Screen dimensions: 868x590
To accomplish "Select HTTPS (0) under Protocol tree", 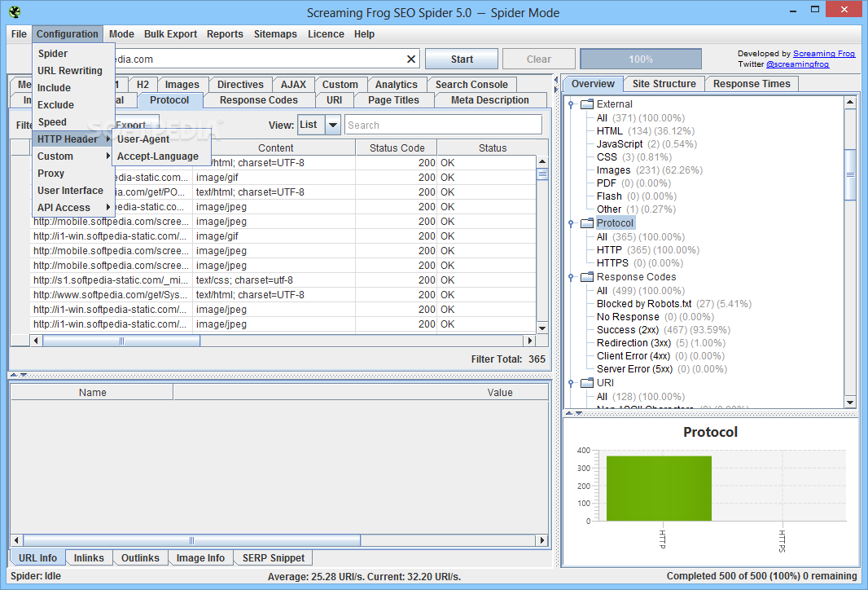I will click(x=639, y=263).
